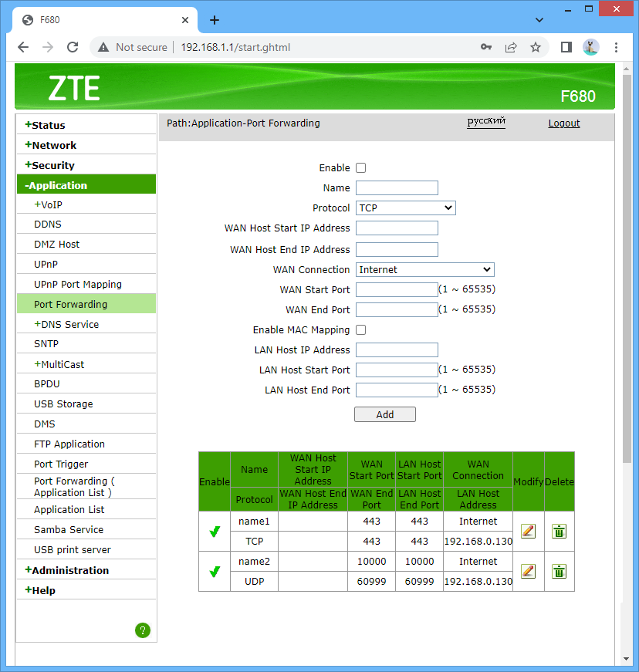Delete the name1 forwarding rule
This screenshot has height=672, width=639.
tap(559, 531)
